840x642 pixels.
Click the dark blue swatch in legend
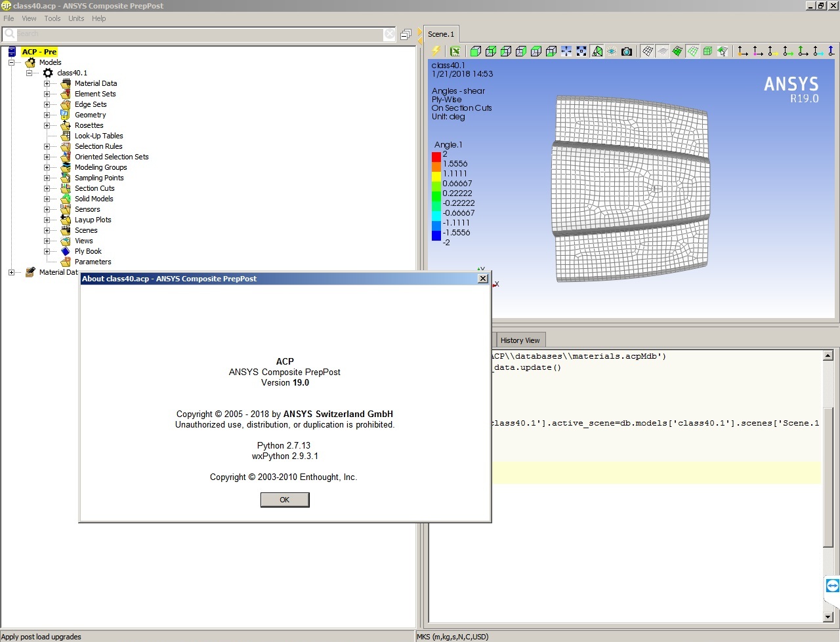(x=436, y=235)
